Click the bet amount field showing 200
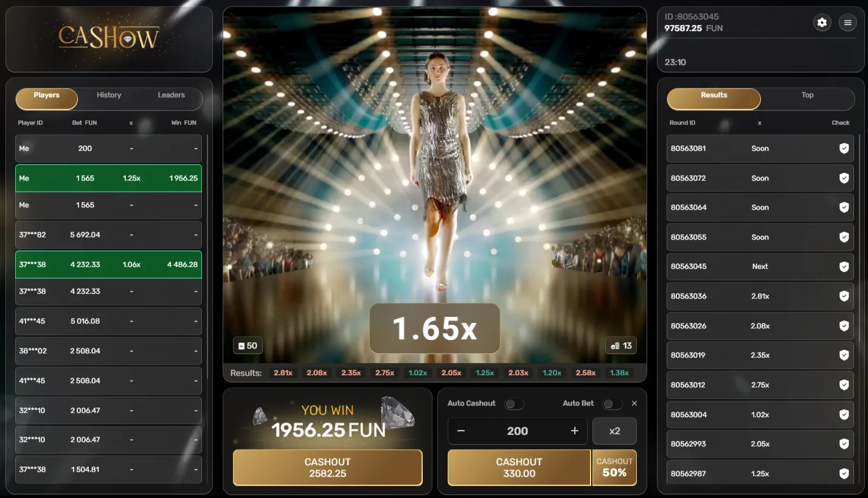868x498 pixels. click(x=518, y=431)
